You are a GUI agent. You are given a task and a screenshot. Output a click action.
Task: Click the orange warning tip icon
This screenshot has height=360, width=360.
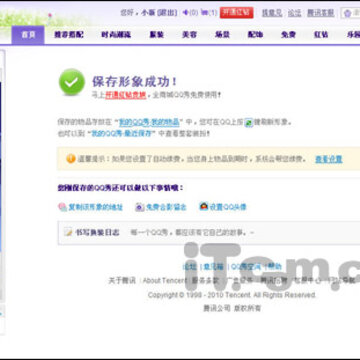(x=71, y=159)
